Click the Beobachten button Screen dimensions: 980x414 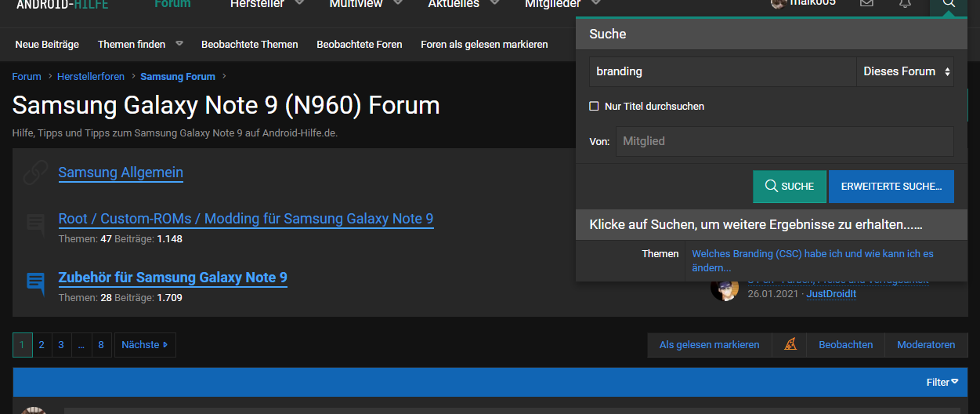coord(846,345)
